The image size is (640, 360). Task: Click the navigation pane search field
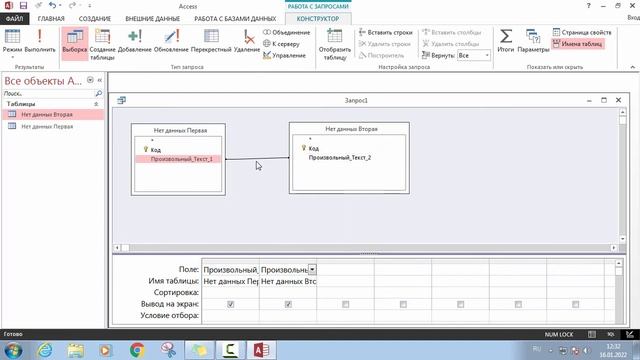point(49,93)
